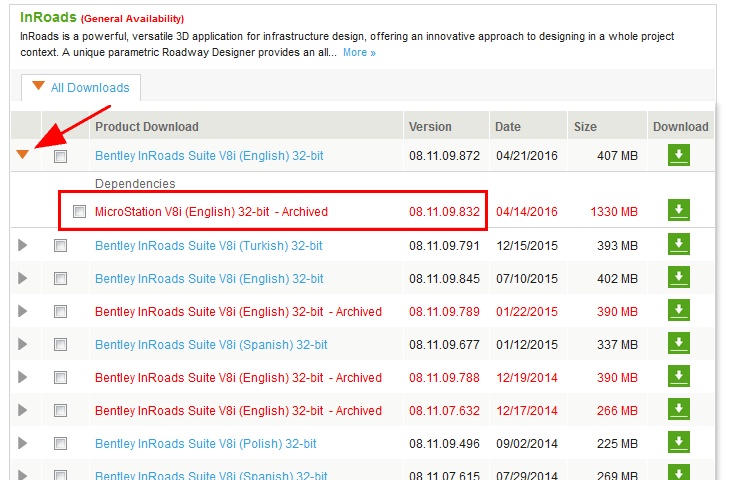Click the 407 MB size cell
747x480 pixels.
[617, 156]
